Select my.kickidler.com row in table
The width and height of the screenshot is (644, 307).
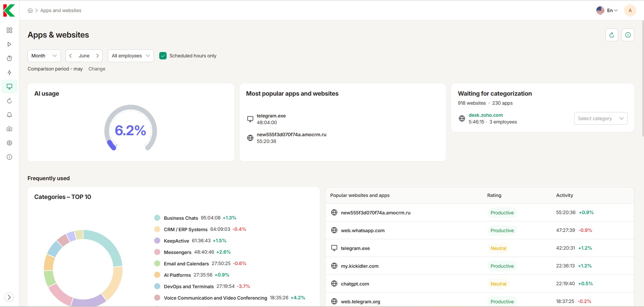(x=479, y=266)
